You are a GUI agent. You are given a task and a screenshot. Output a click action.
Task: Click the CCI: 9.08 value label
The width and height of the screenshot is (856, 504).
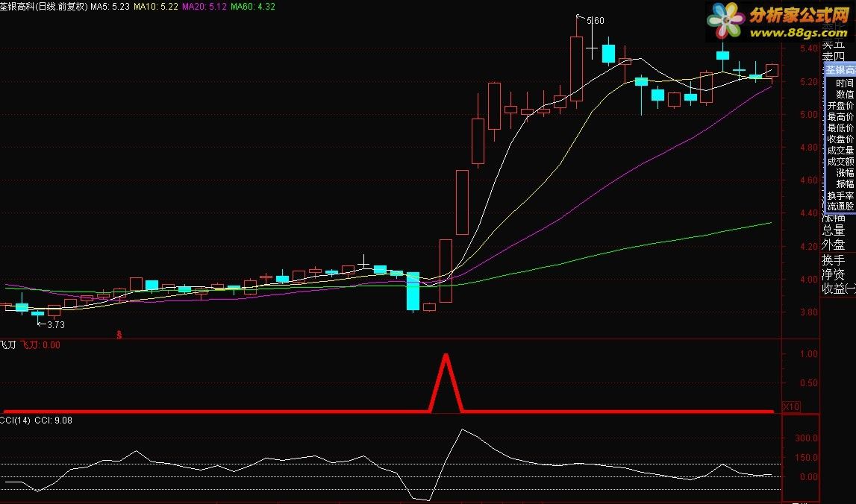54,420
